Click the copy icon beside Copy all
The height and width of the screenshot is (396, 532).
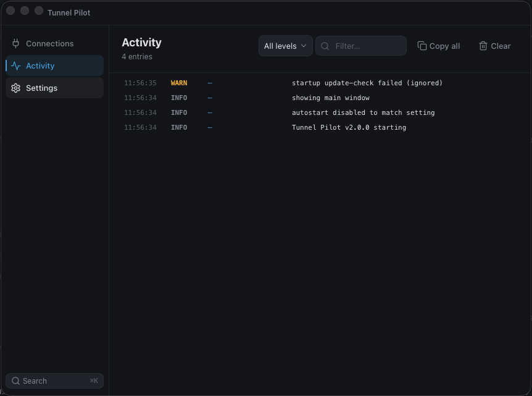422,46
